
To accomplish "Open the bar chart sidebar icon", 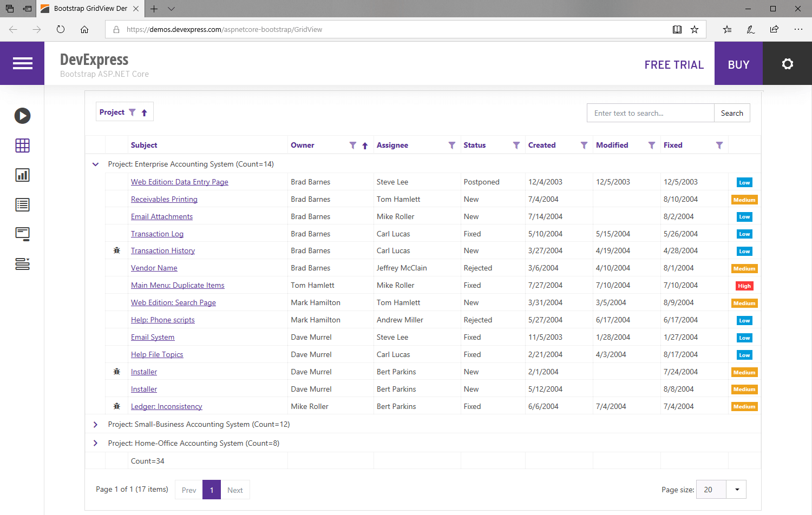I will [x=22, y=175].
